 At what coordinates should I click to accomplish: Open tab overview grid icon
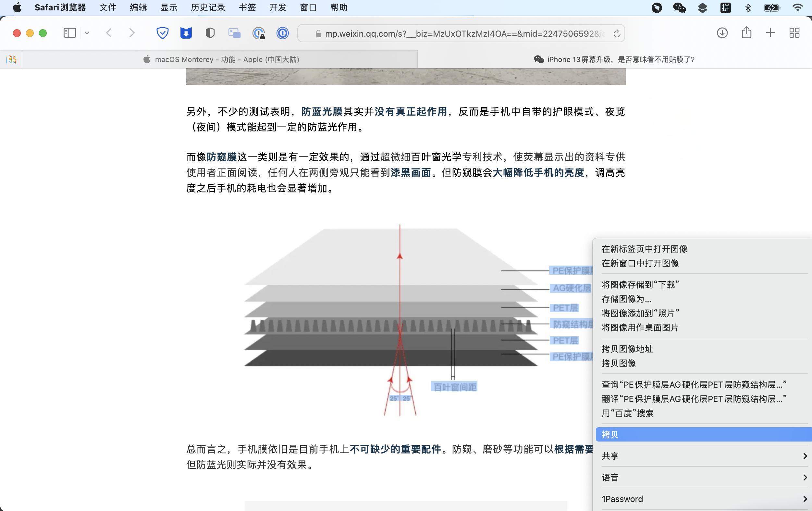794,33
